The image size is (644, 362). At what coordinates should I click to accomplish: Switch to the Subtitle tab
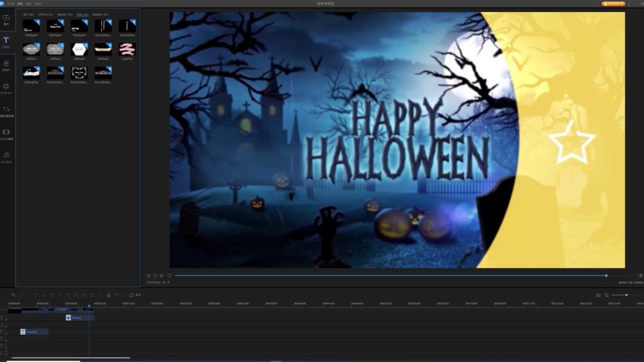point(100,15)
